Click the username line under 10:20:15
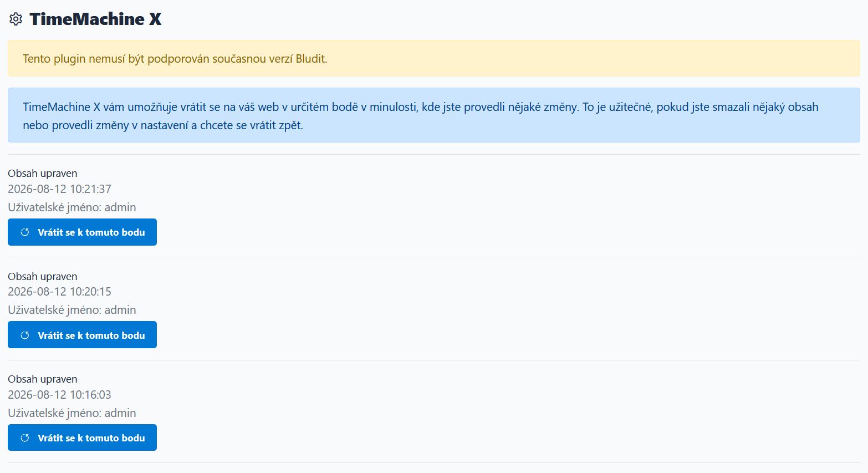The image size is (868, 473). pos(72,310)
